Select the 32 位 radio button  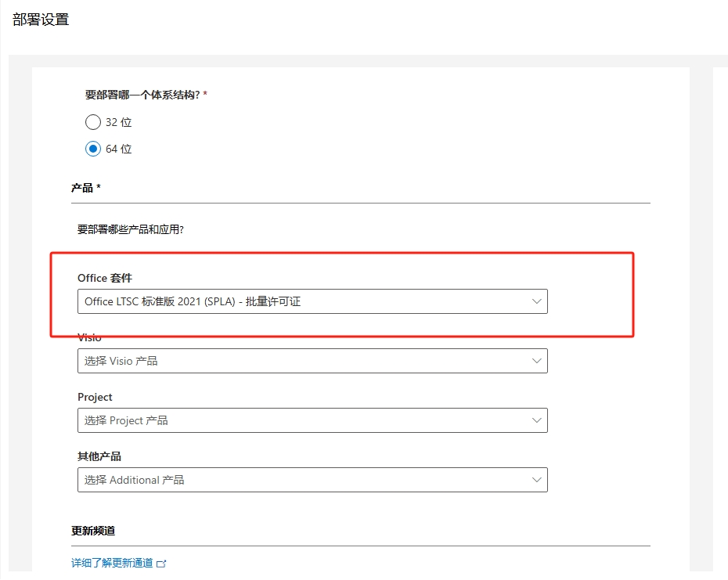93,122
